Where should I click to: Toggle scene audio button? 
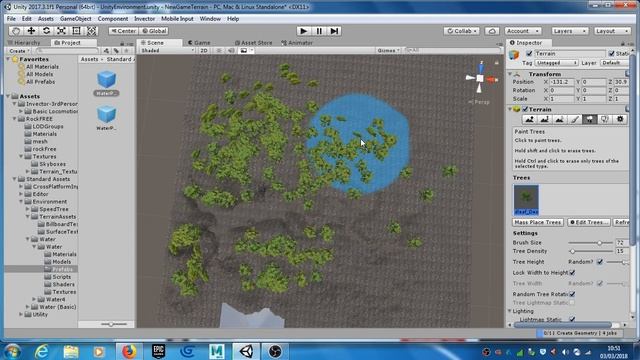tap(231, 51)
